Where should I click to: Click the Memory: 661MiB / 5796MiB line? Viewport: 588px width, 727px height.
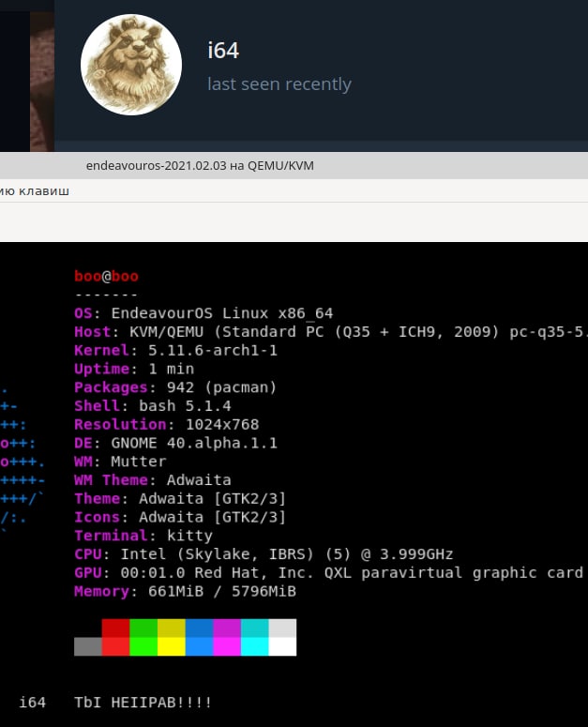[185, 592]
